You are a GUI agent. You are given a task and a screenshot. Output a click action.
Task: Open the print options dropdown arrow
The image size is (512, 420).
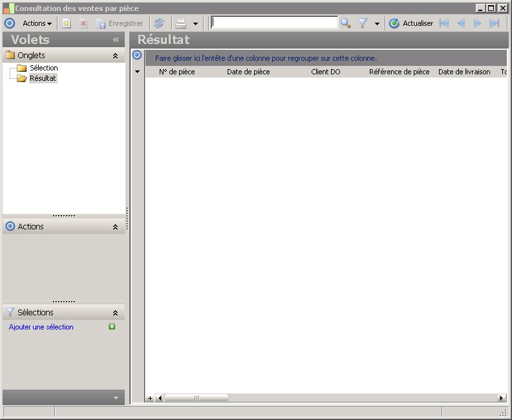(195, 24)
